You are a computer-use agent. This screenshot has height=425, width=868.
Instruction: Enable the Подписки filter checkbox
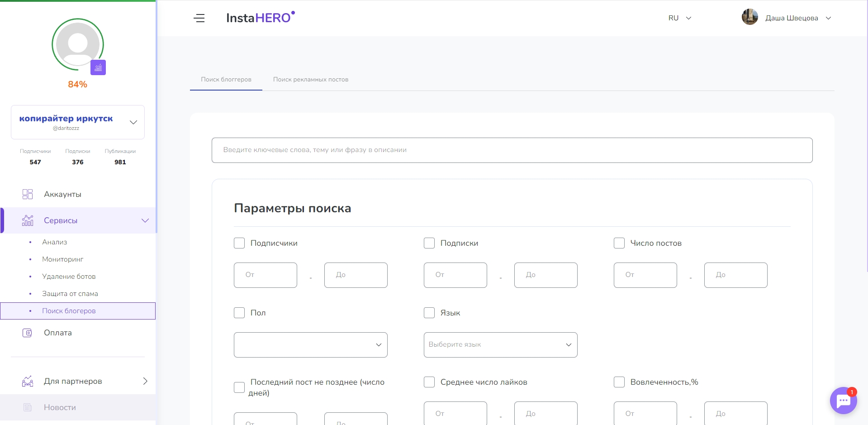pos(429,243)
